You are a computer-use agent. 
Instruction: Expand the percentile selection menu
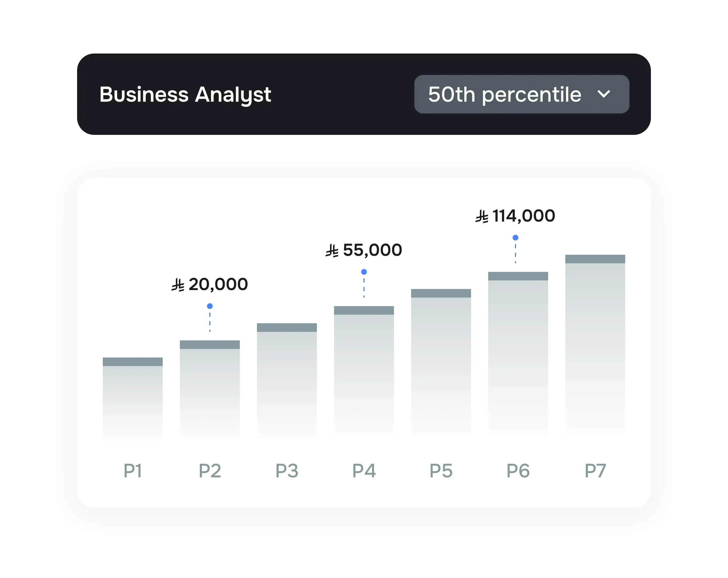[521, 94]
